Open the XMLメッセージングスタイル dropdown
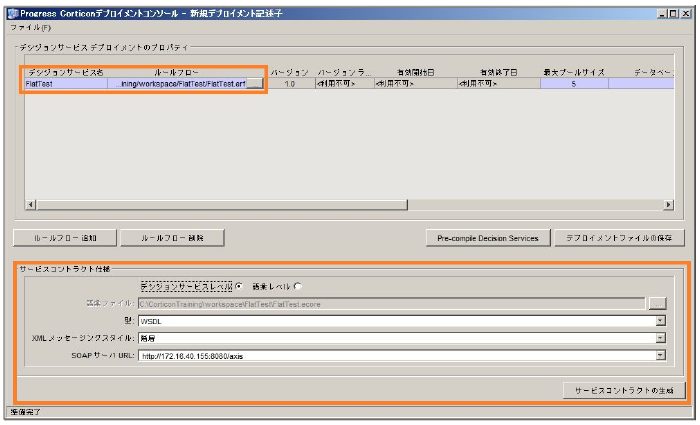 tap(661, 338)
